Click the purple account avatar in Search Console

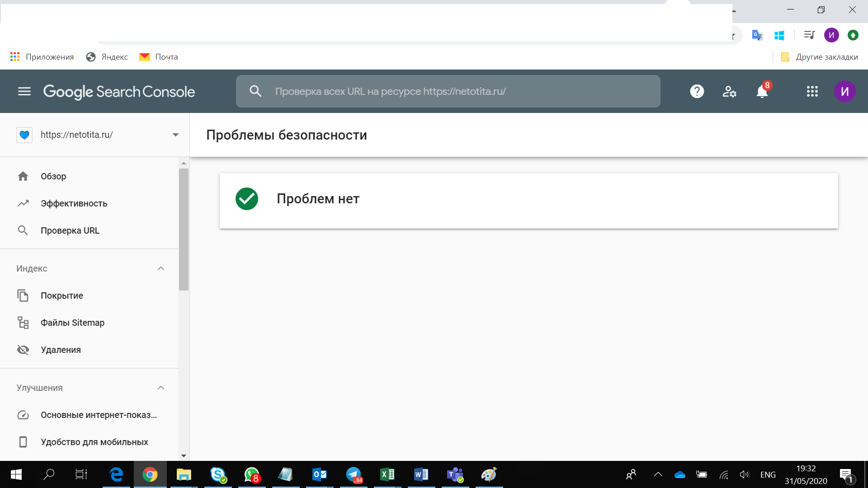pos(844,91)
